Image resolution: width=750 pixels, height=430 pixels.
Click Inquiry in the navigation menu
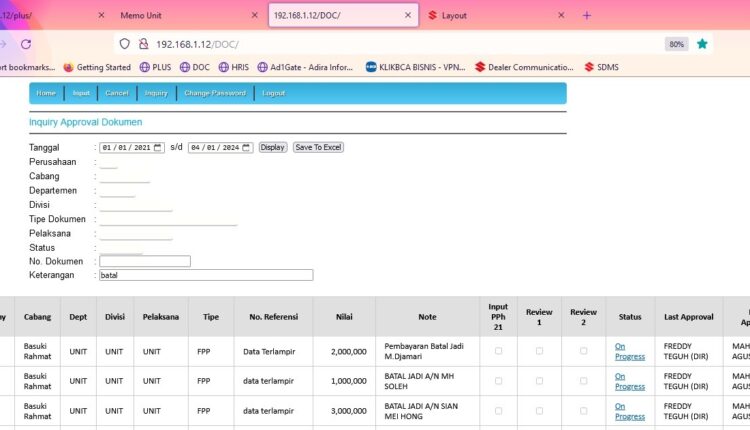point(156,93)
